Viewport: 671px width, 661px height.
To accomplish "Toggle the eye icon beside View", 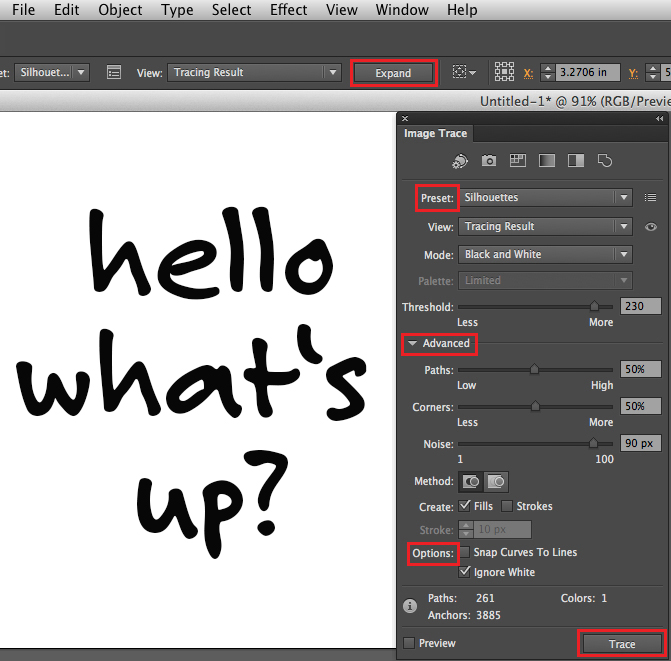I will point(651,227).
